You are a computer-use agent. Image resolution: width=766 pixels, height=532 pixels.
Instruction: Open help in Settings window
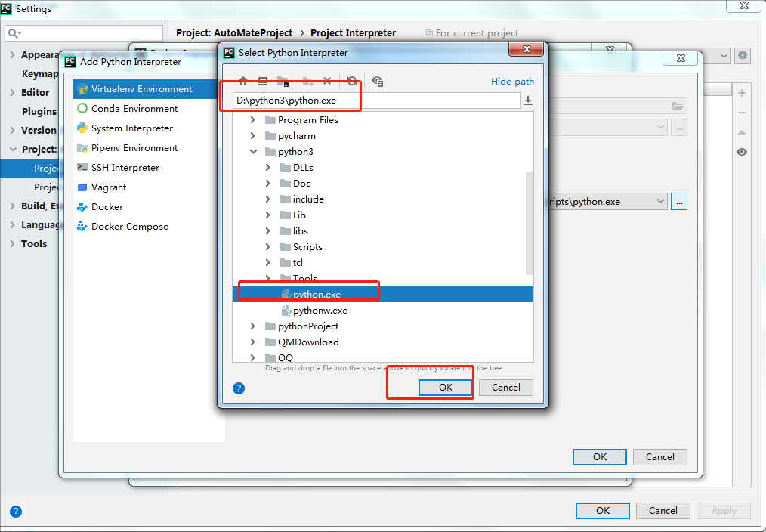click(x=16, y=512)
